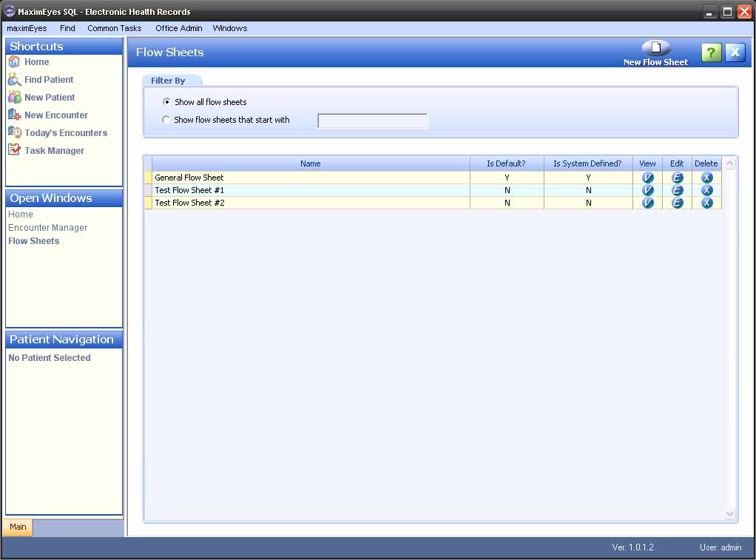The width and height of the screenshot is (756, 560).
Task: Select Show flow sheets that start with
Action: 166,120
